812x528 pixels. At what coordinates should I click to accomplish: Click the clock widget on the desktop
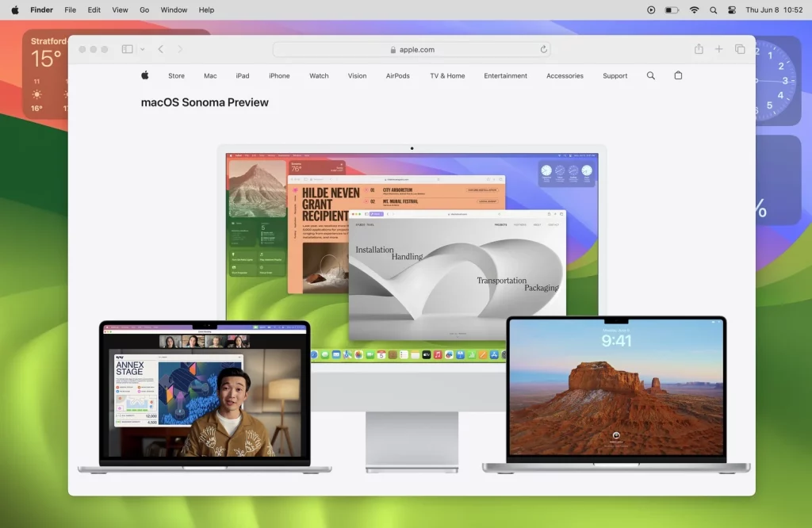tap(779, 80)
